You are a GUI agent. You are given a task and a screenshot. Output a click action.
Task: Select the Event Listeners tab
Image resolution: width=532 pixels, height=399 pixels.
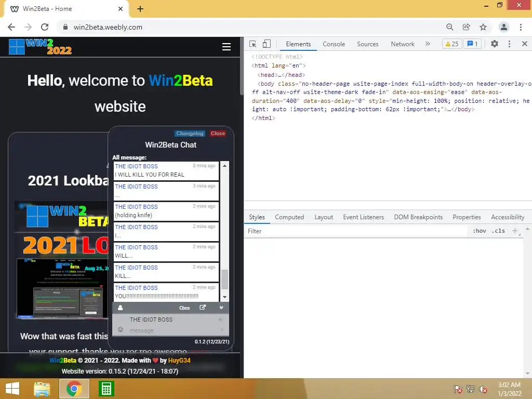tap(363, 217)
